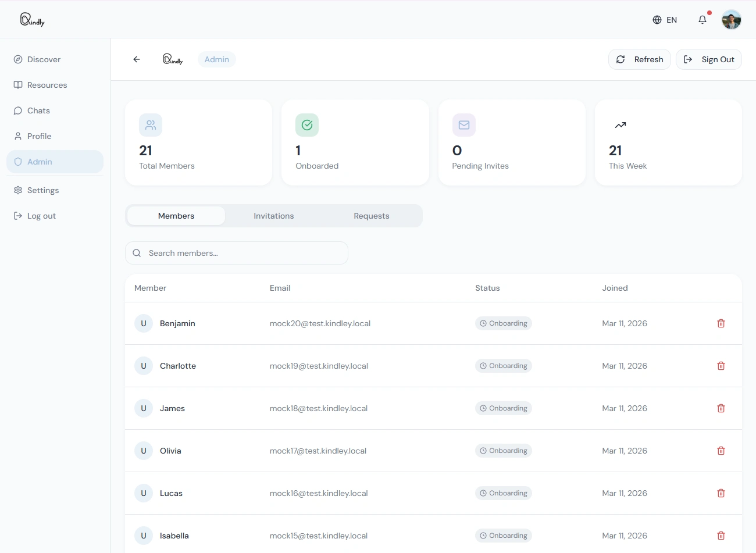Open the user avatar menu
Viewport: 756px width, 553px height.
[732, 20]
